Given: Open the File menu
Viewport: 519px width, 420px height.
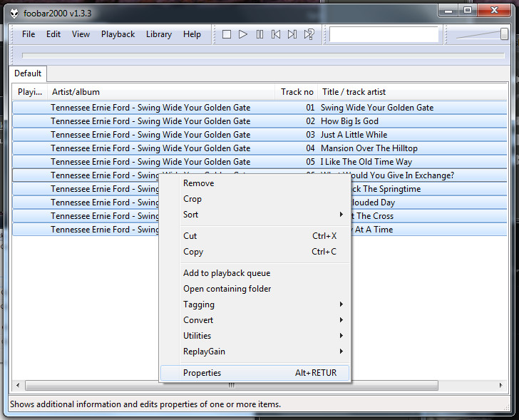Looking at the screenshot, I should click(x=29, y=34).
